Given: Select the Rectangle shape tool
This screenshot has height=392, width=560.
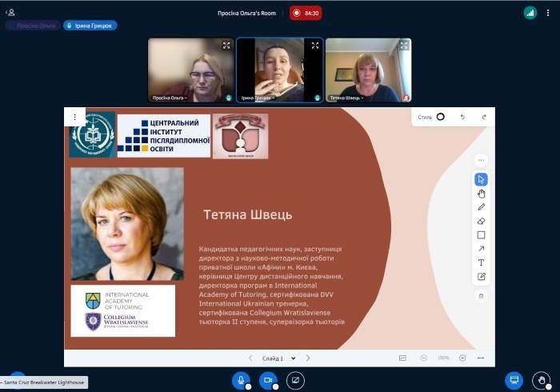Looking at the screenshot, I should point(481,235).
